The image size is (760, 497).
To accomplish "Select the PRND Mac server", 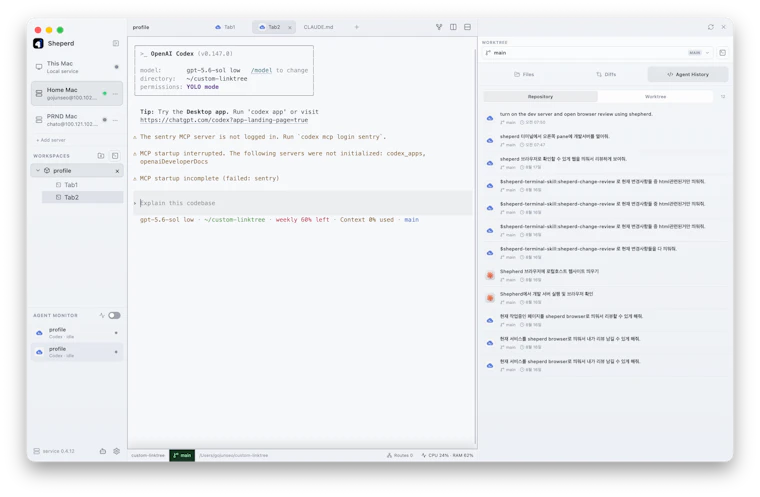I will coord(77,120).
